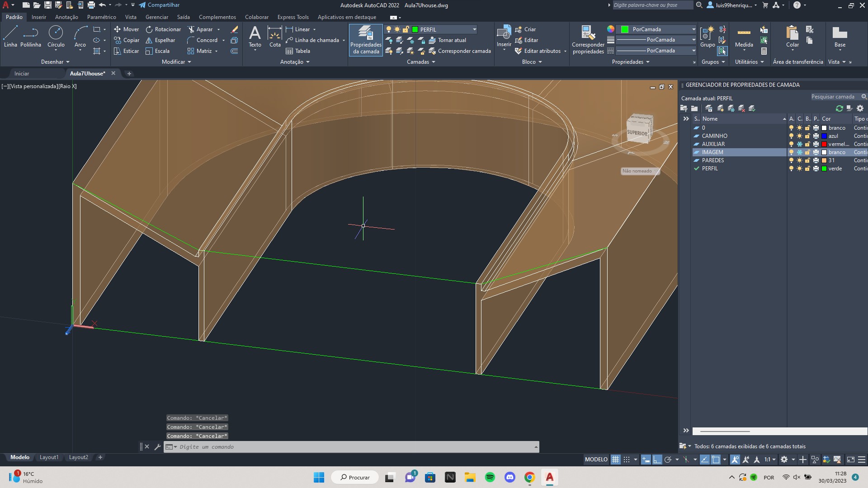Open the Medida measuring tool
Image resolution: width=868 pixels, height=488 pixels.
tap(744, 36)
